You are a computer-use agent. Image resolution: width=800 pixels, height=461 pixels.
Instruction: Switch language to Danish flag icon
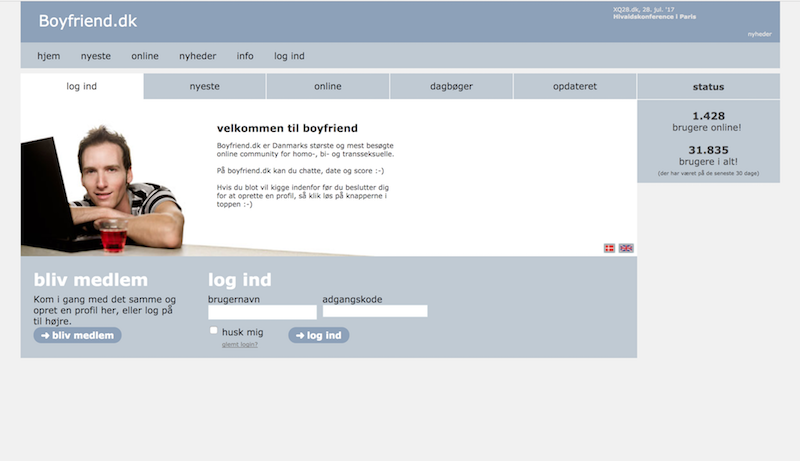[x=609, y=248]
